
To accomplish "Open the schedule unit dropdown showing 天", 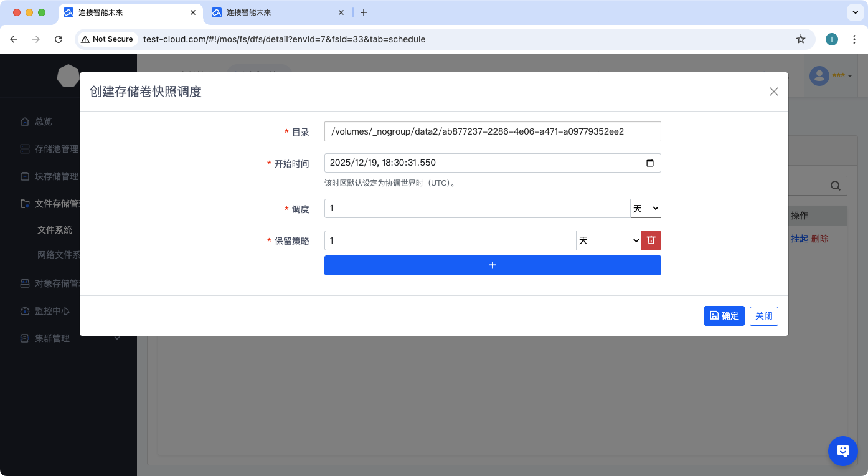I will tap(646, 209).
